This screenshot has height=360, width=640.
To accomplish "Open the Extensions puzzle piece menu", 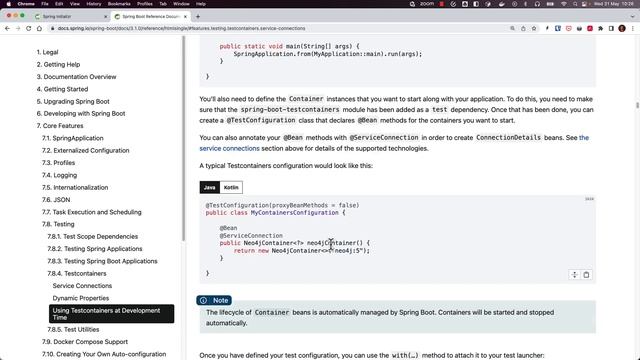I will coord(600,29).
